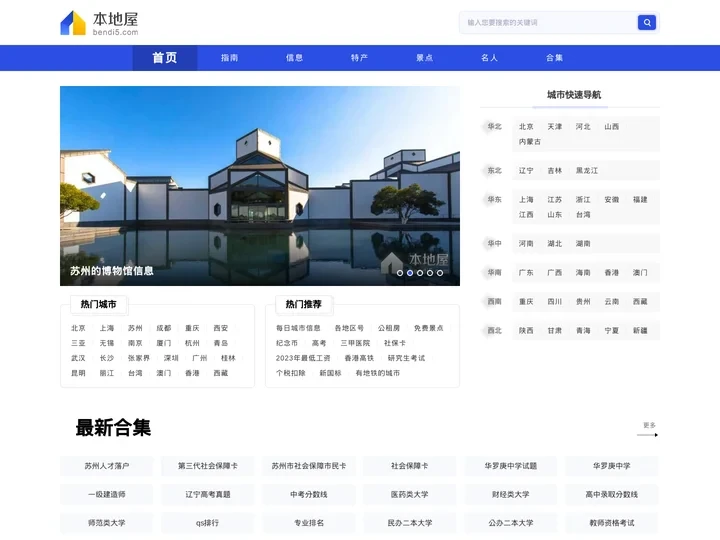Open 桂林 under 热门城市
The height and width of the screenshot is (540, 720).
click(228, 358)
